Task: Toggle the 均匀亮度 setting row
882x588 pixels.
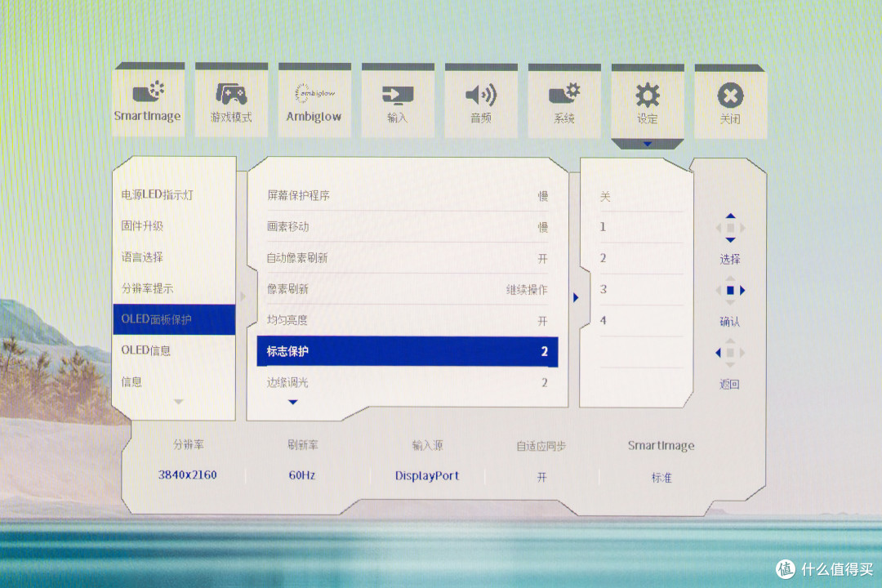Action: tap(408, 321)
